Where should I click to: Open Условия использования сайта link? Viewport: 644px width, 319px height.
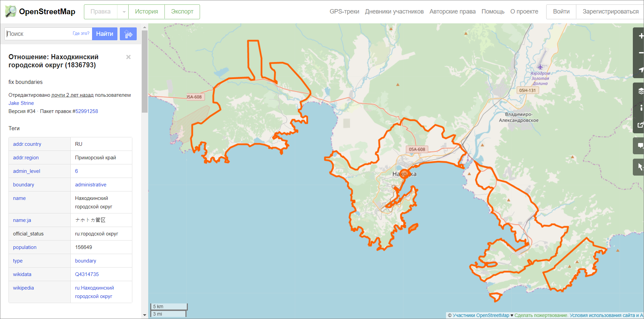click(x=602, y=315)
